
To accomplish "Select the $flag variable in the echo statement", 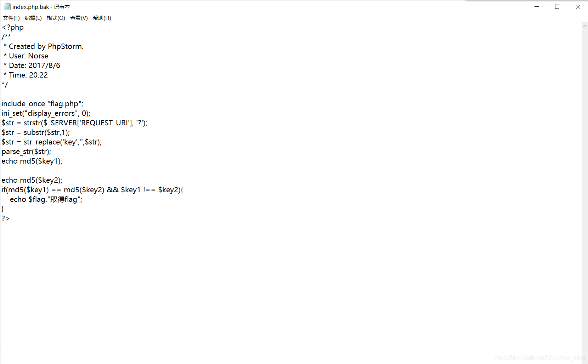I will [x=37, y=199].
